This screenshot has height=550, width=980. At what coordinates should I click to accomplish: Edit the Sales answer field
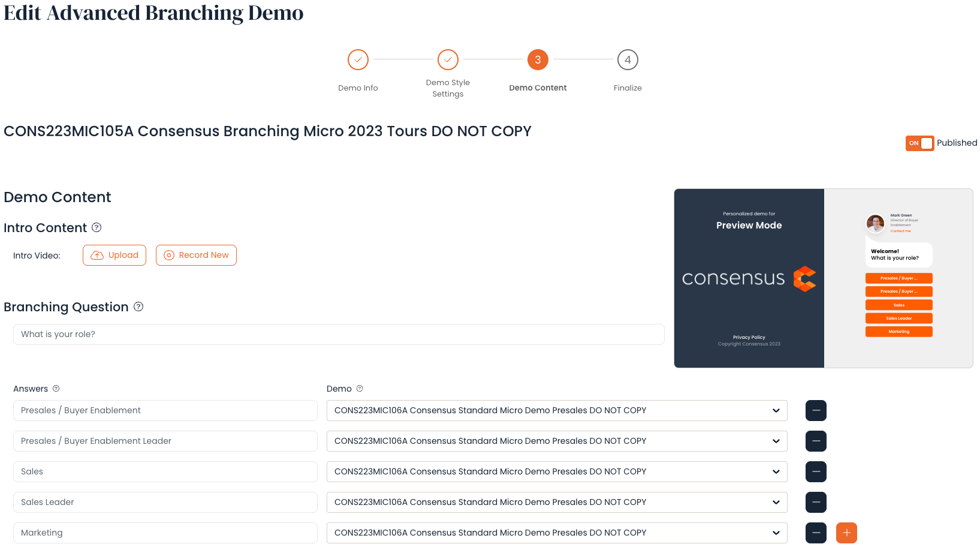pyautogui.click(x=165, y=471)
